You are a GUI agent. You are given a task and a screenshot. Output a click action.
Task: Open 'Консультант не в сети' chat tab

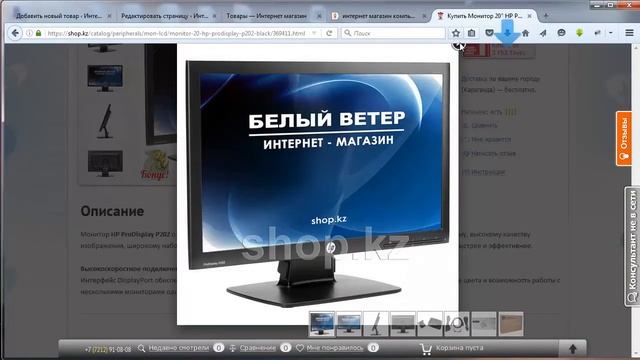(x=632, y=246)
